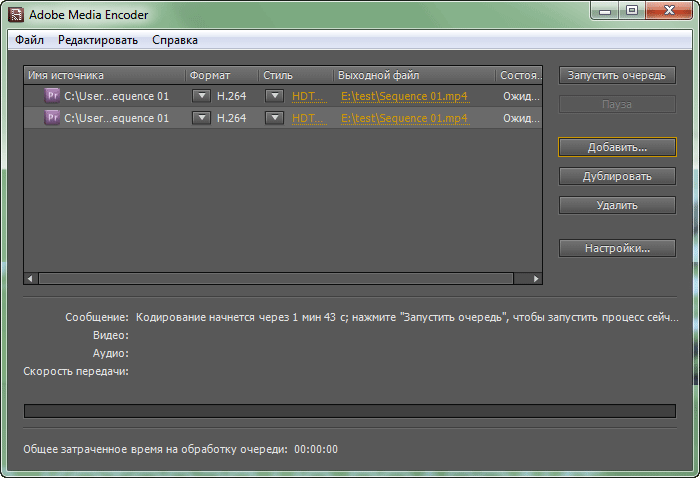Select first row source C:\User...equence 01

tap(117, 96)
